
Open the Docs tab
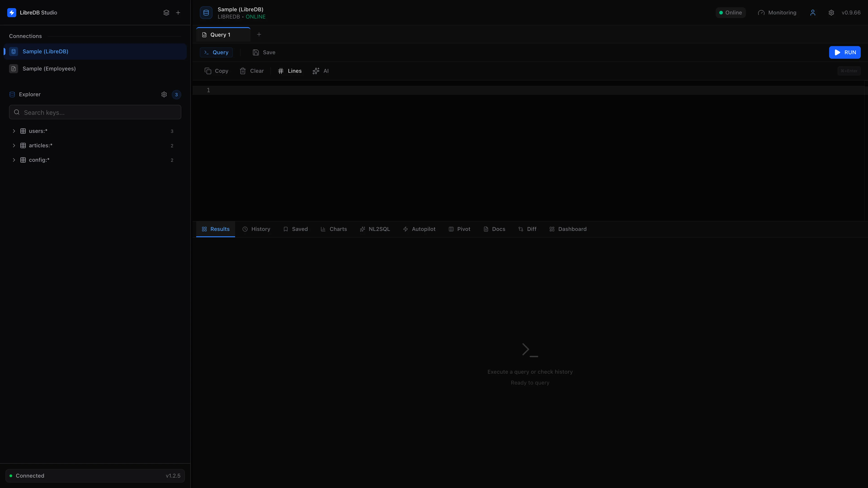[494, 229]
